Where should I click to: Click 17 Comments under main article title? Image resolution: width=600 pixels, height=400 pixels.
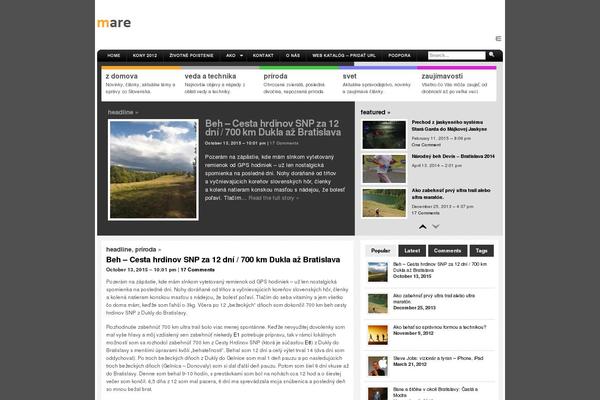click(x=197, y=270)
